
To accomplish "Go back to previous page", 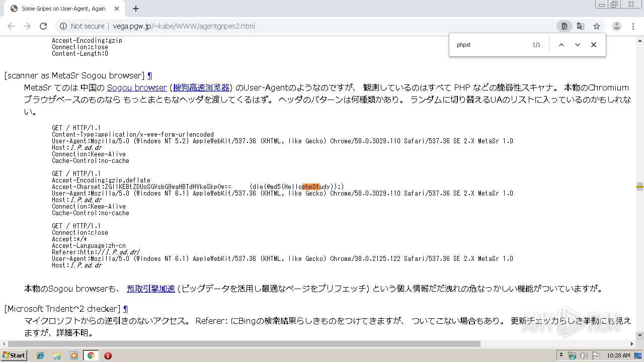I will click(x=11, y=26).
